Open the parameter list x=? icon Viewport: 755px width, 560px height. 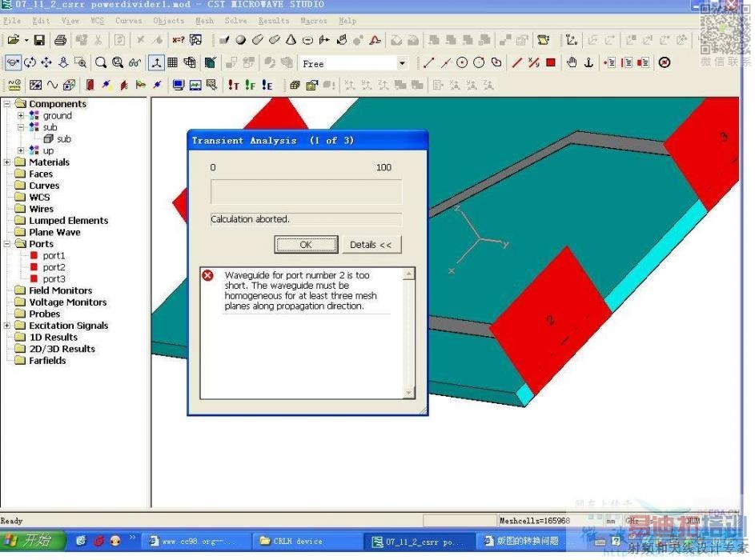[x=179, y=40]
